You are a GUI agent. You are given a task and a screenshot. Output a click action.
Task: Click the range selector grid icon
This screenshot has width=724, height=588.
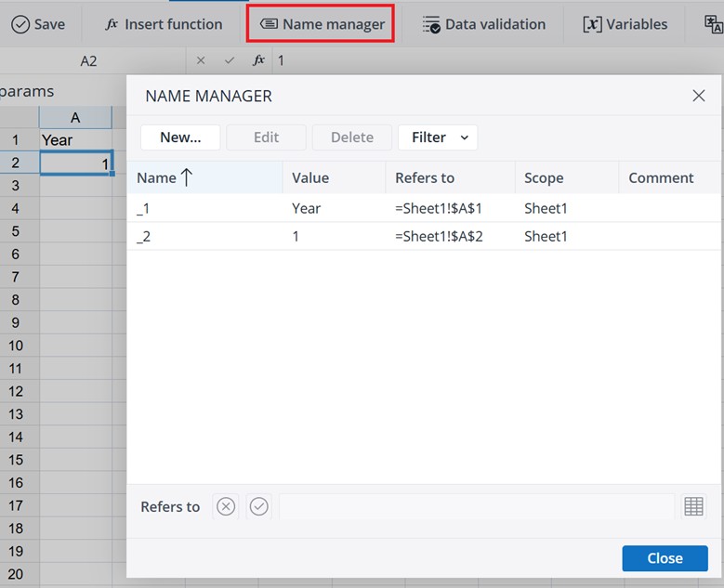coord(693,506)
